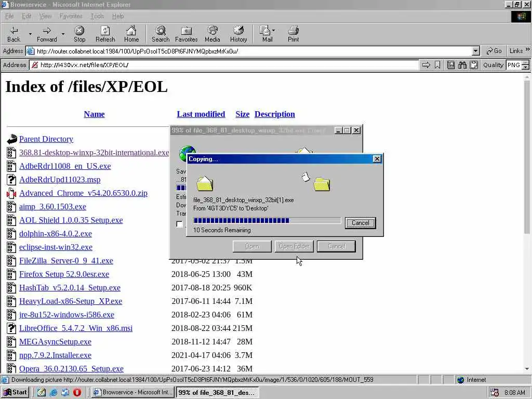The image size is (532, 399).
Task: Cancel the Copying dialog
Action: point(360,223)
